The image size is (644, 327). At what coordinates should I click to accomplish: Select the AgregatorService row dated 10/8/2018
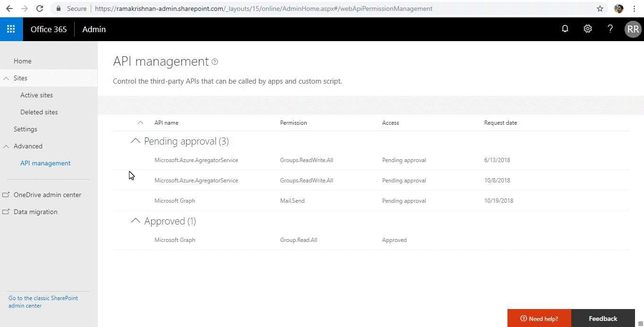[x=371, y=181]
